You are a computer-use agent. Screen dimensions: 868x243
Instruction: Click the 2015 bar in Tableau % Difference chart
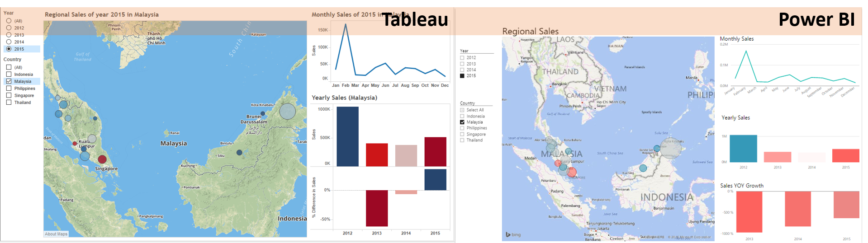435,179
